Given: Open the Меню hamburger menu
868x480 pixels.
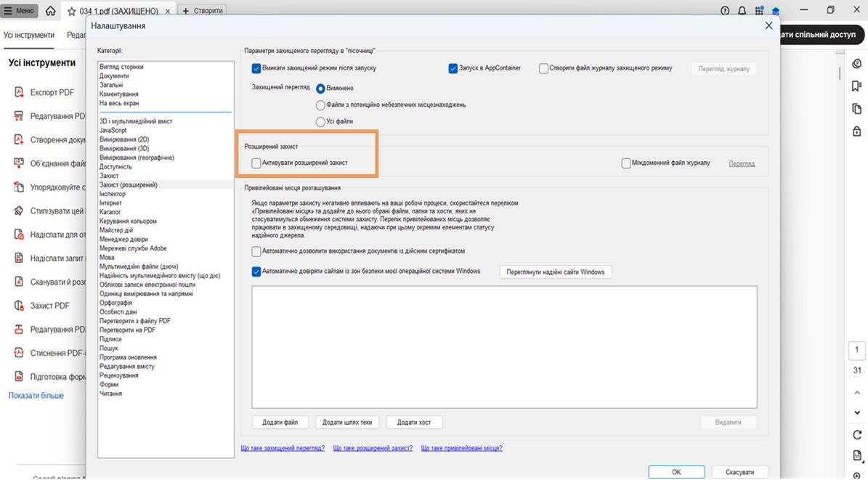Looking at the screenshot, I should coord(20,10).
